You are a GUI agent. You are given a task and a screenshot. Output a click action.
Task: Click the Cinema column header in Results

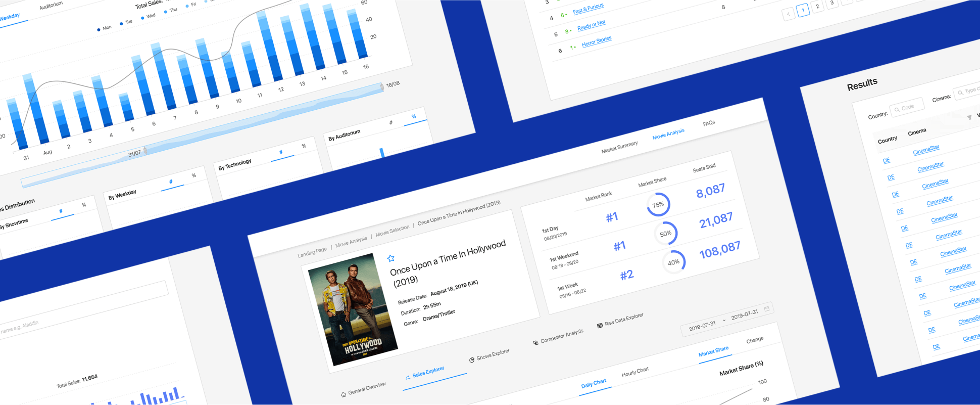click(917, 132)
